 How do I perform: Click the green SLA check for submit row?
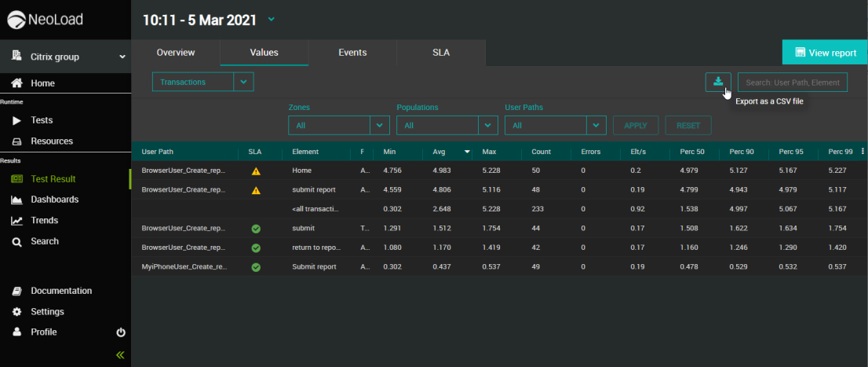point(256,228)
